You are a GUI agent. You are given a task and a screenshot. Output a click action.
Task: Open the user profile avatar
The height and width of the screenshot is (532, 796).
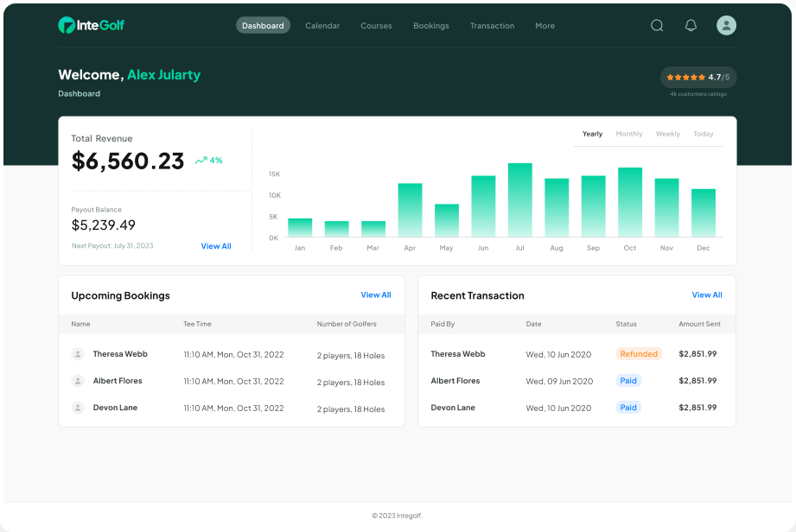click(x=726, y=26)
